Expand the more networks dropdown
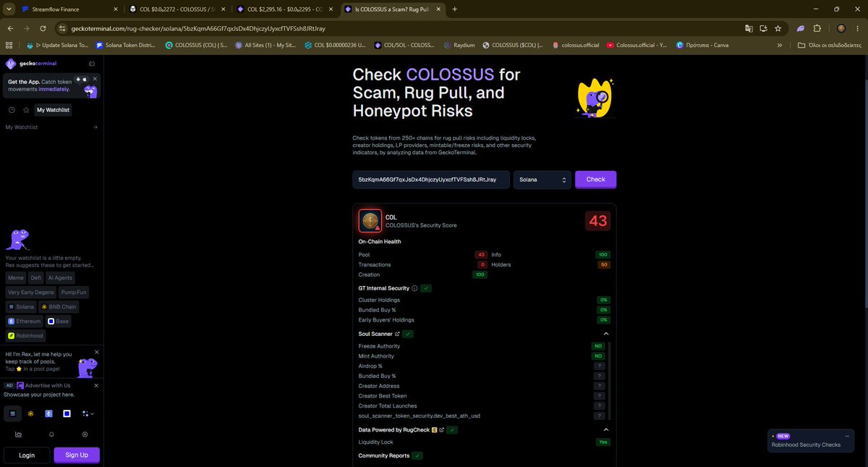The height and width of the screenshot is (467, 868). pyautogui.click(x=88, y=413)
